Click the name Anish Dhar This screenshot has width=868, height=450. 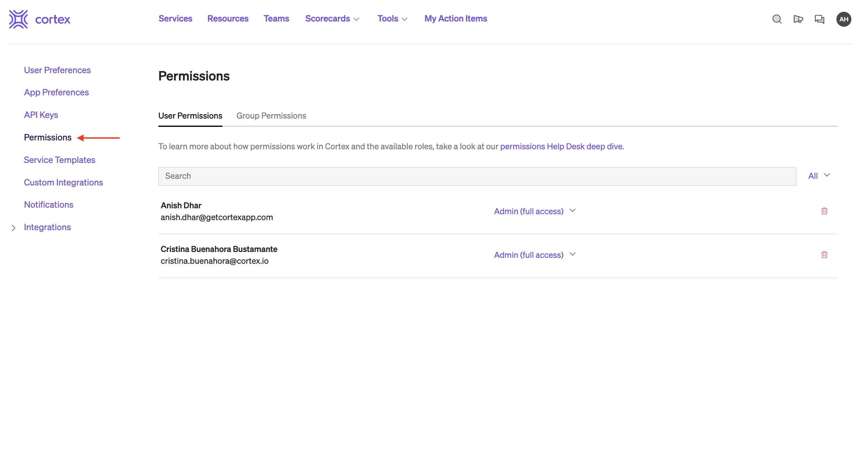(181, 206)
